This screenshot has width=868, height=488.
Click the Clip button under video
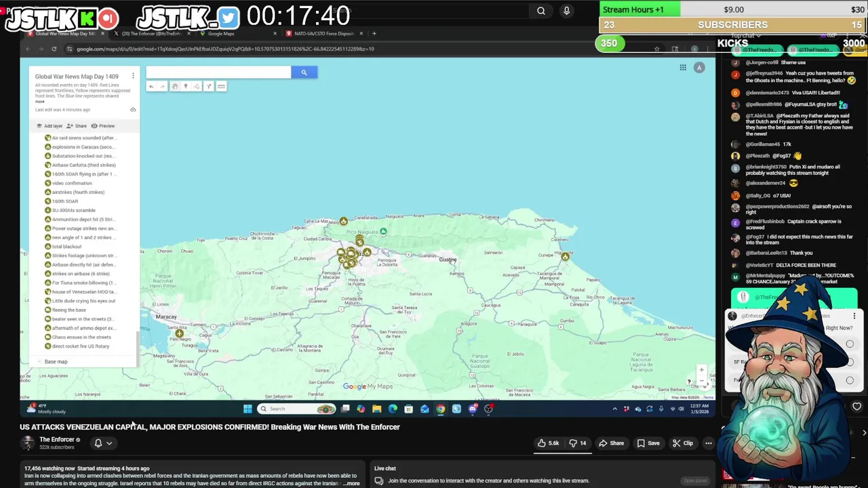coord(682,443)
